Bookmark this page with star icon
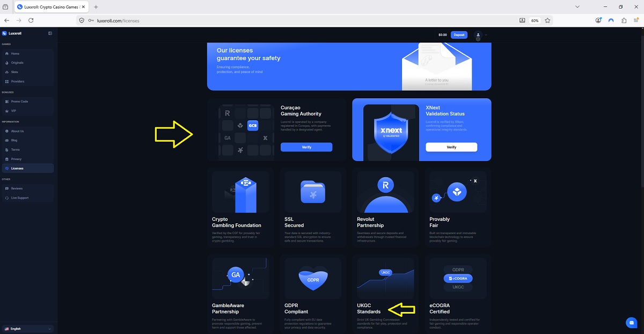 (x=547, y=20)
